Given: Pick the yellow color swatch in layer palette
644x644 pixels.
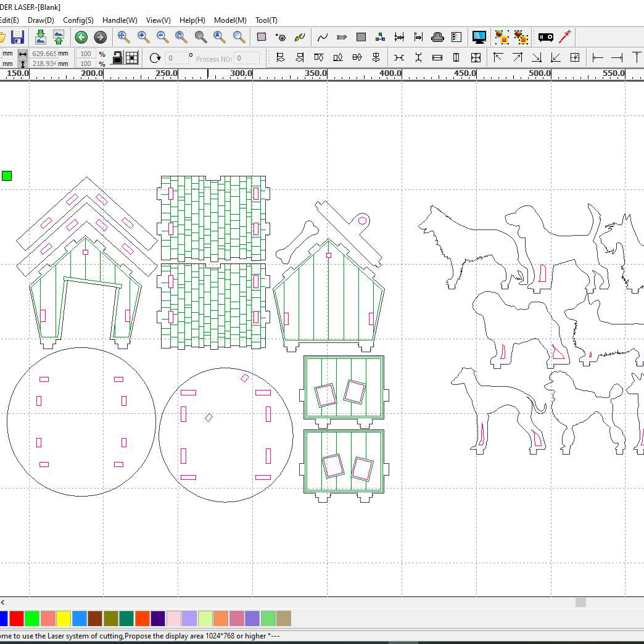Looking at the screenshot, I should pos(64,618).
